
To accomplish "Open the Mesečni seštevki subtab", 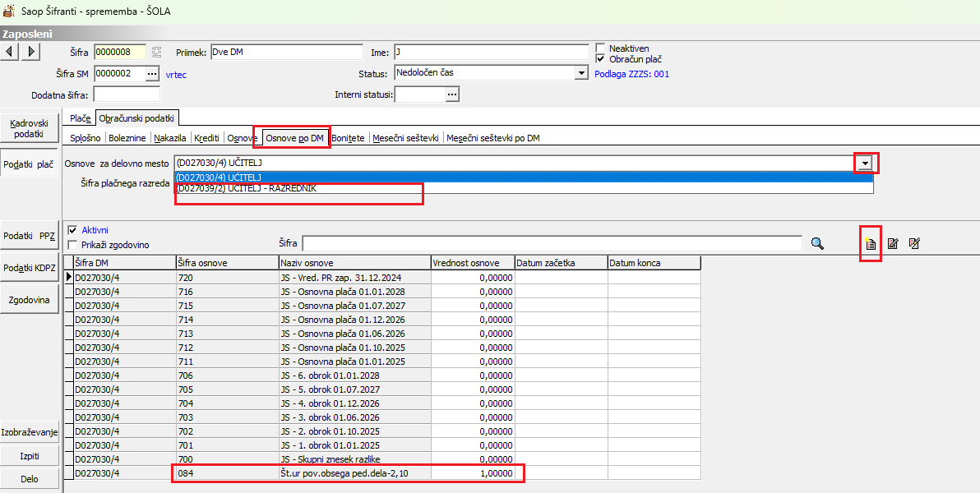I will [406, 138].
